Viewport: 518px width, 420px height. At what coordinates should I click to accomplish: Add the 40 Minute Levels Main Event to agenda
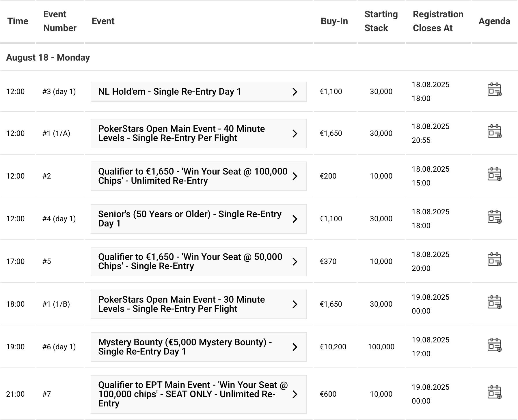(x=494, y=132)
